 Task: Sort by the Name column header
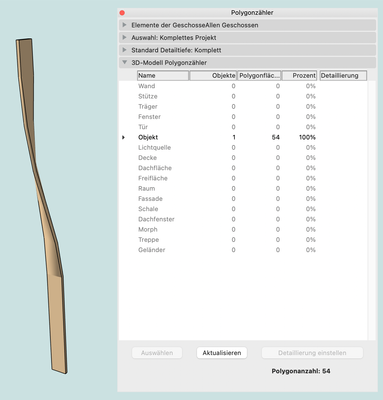tap(163, 76)
